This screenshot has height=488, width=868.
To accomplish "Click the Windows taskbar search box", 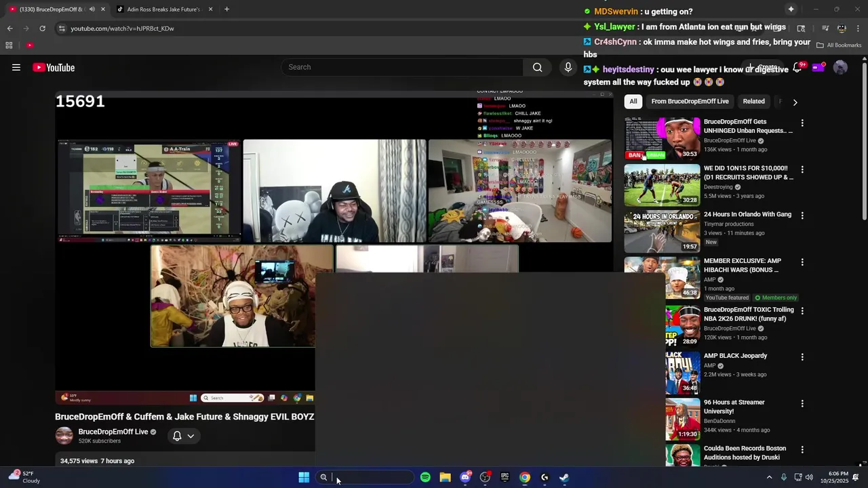I will tap(365, 477).
